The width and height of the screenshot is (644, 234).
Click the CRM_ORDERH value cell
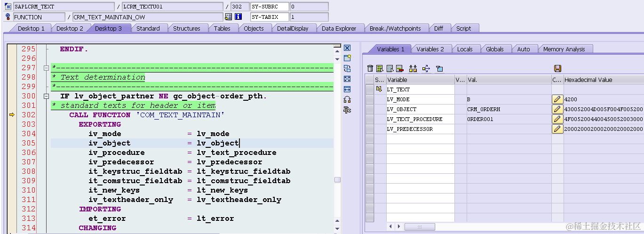click(x=509, y=109)
